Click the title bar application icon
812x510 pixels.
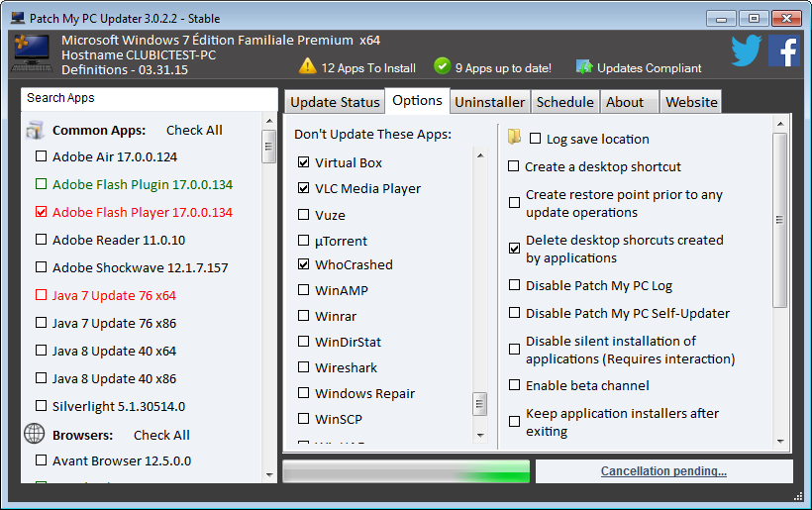pyautogui.click(x=18, y=18)
